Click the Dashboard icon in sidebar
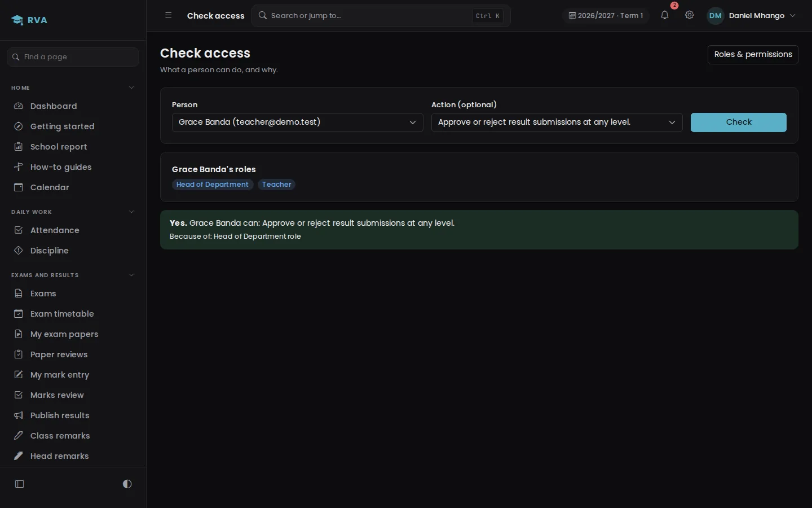This screenshot has height=508, width=812. point(19,106)
